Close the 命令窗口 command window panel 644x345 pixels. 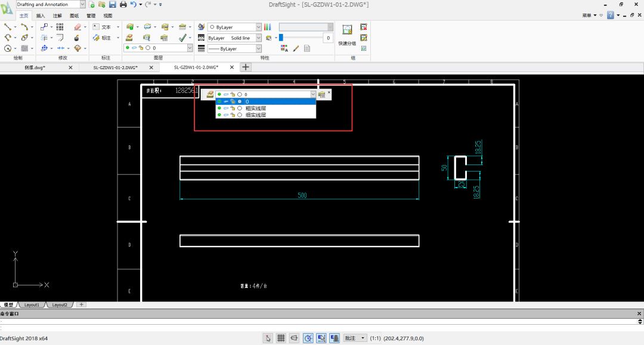(x=639, y=313)
